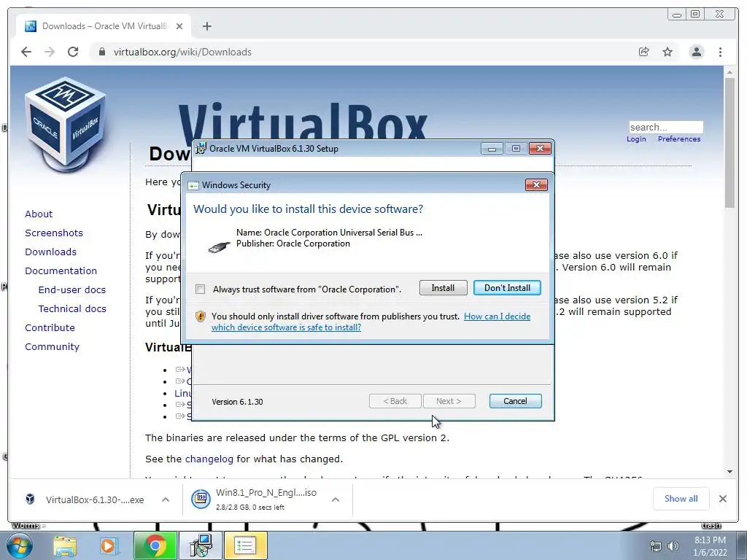The width and height of the screenshot is (747, 560).
Task: Open Technical docs in the sidebar
Action: tap(72, 308)
